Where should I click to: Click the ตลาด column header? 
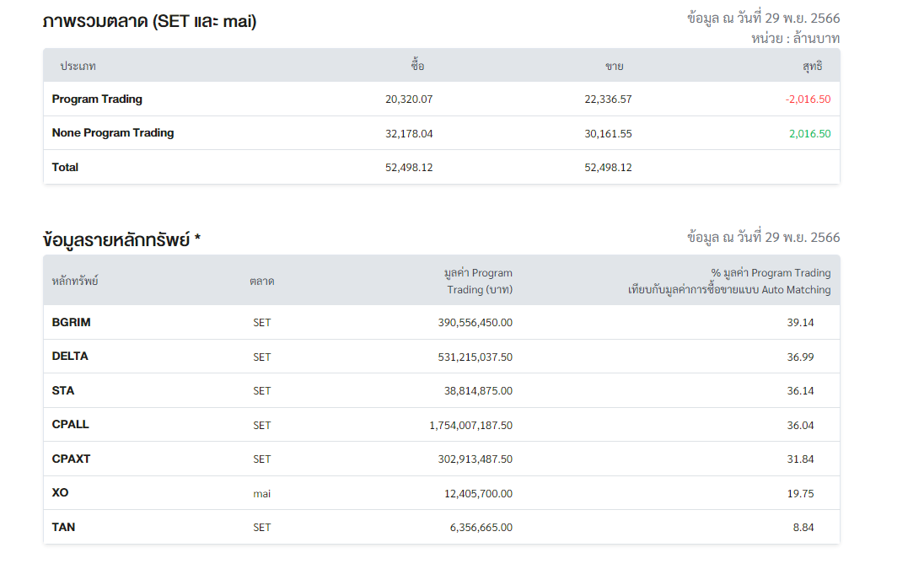pos(261,281)
